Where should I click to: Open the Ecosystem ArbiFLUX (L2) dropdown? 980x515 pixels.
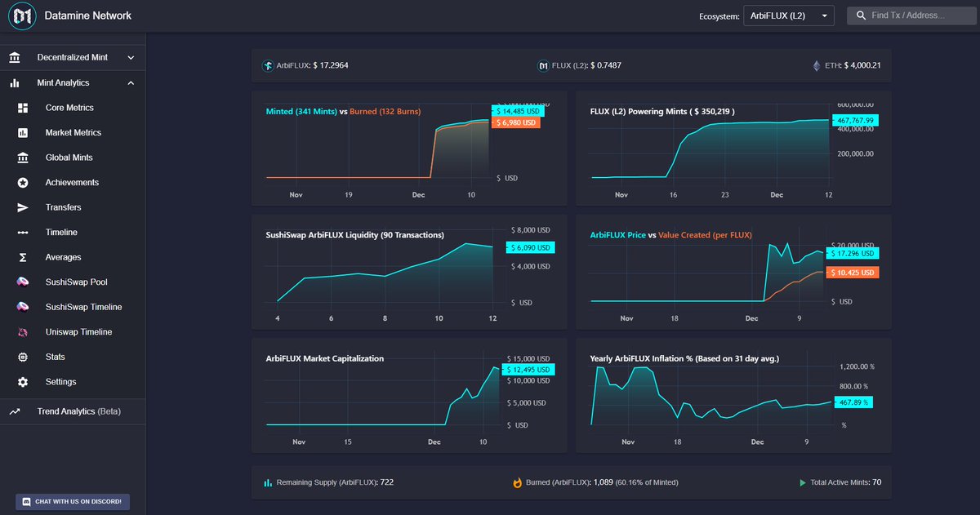coord(789,16)
